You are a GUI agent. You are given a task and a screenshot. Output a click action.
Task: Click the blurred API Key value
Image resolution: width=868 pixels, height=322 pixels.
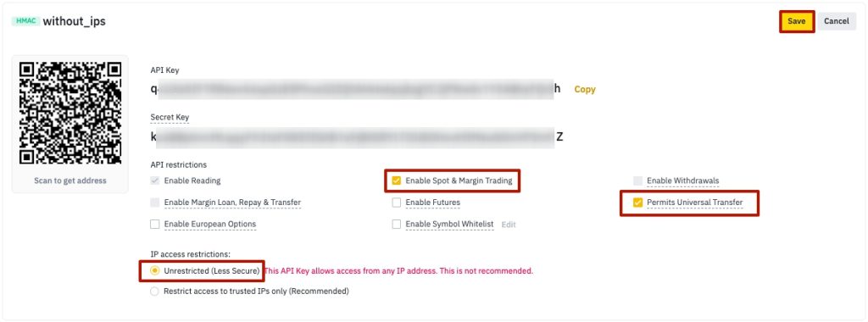pyautogui.click(x=355, y=88)
